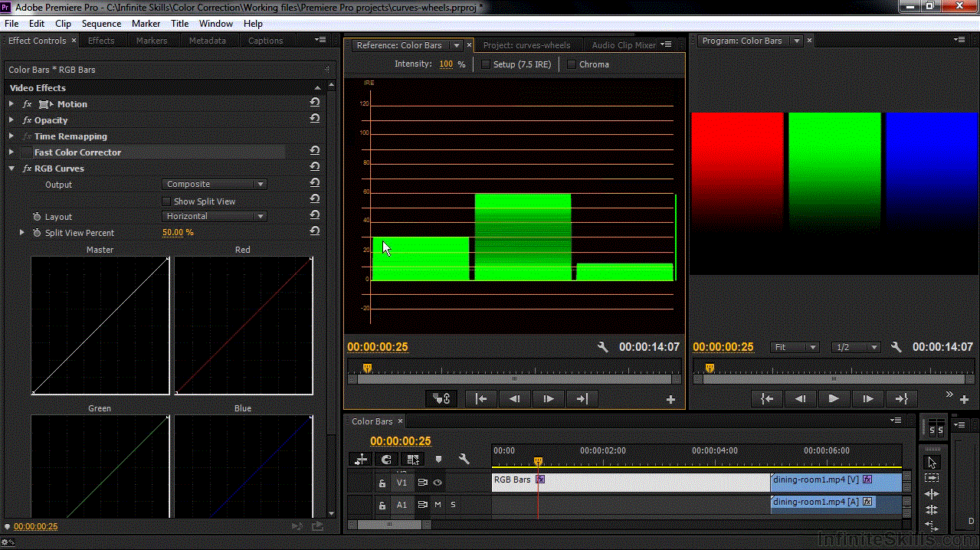Switch to the Effects tab
This screenshot has width=980, height=550.
[101, 41]
